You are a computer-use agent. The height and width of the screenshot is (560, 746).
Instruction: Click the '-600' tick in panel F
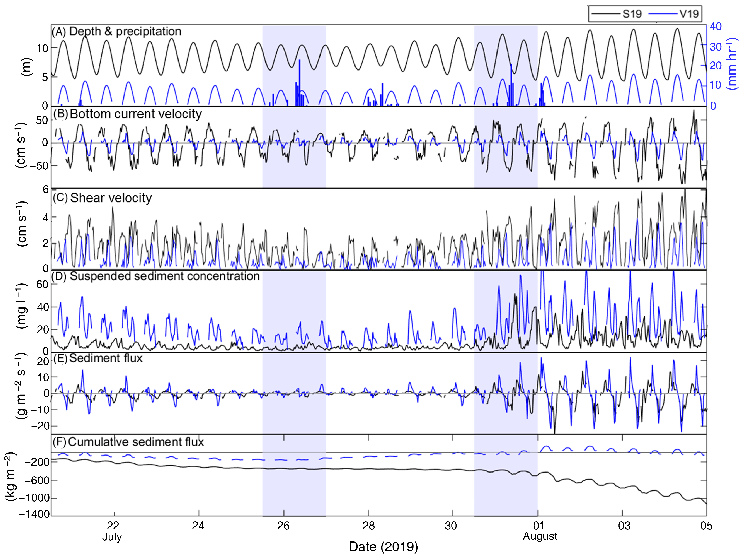click(37, 480)
